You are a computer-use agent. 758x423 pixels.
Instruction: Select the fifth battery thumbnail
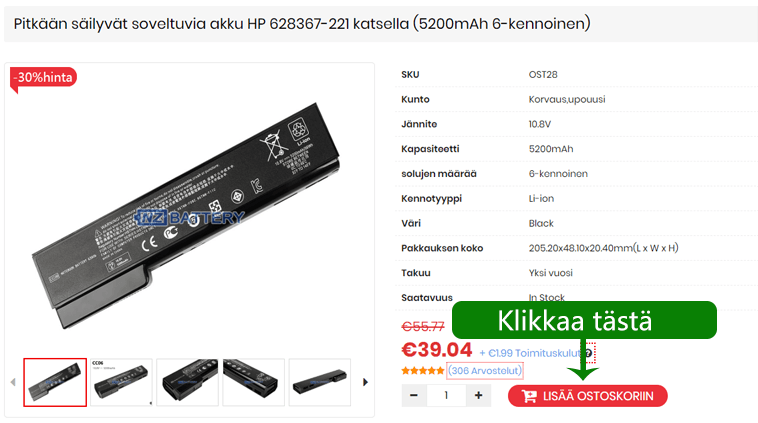coord(320,382)
